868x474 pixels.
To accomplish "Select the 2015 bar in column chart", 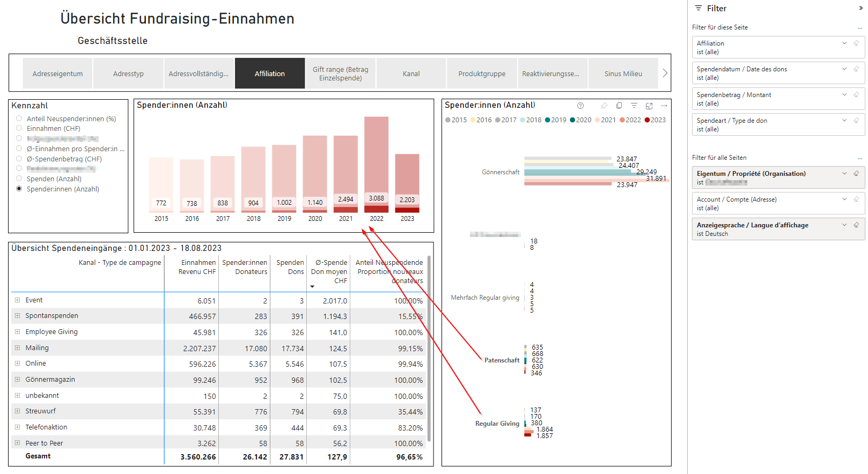I will pyautogui.click(x=161, y=185).
